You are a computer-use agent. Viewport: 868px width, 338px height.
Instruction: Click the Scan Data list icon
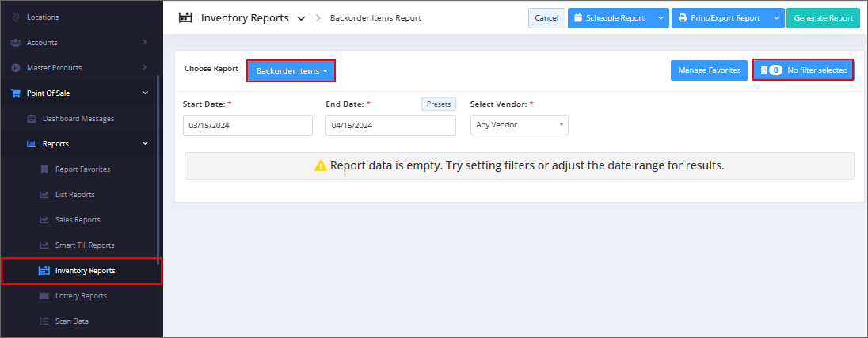(x=44, y=321)
